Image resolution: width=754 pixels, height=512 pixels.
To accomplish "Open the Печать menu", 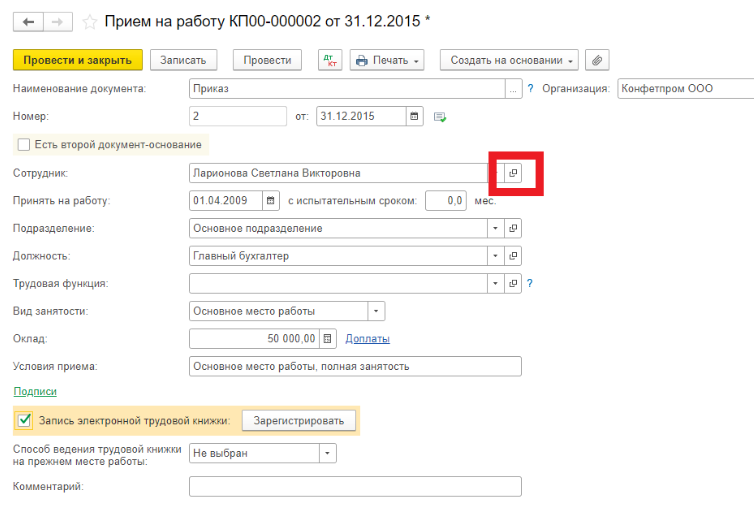I will (387, 60).
